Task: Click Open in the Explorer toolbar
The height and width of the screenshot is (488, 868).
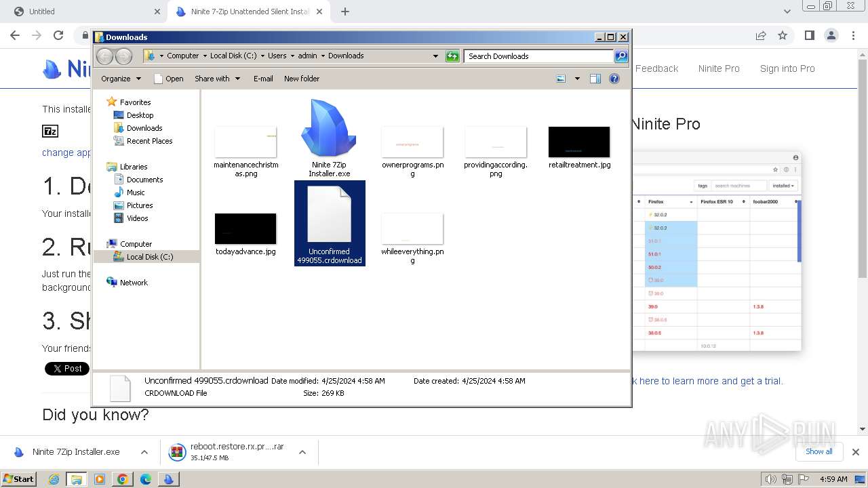Action: coord(169,79)
